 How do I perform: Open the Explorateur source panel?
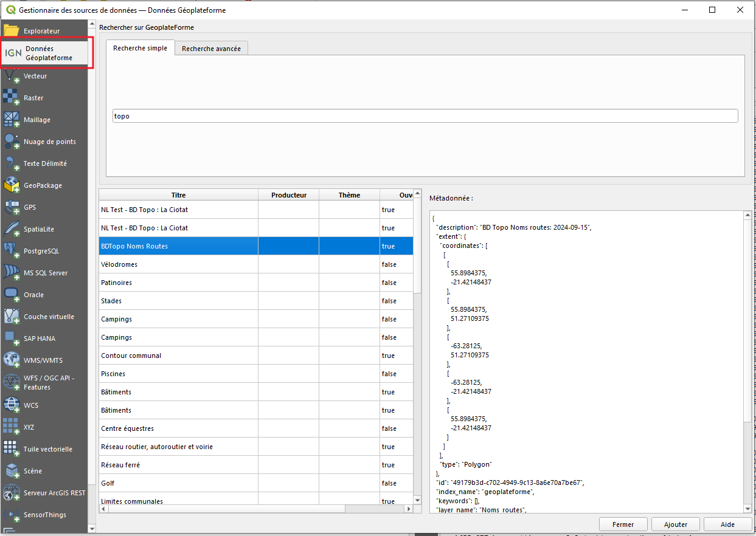[44, 30]
